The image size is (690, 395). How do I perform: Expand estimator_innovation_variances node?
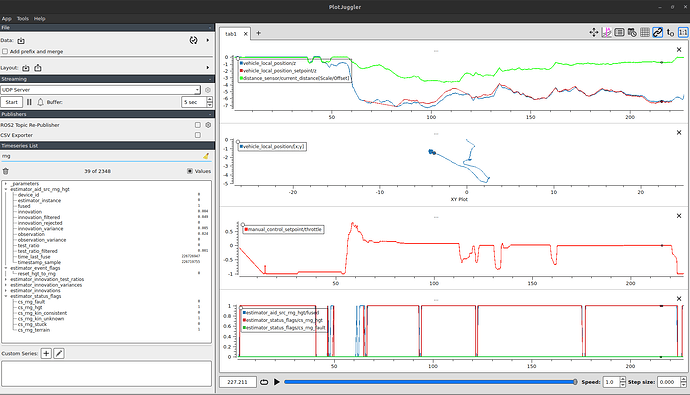click(x=6, y=285)
